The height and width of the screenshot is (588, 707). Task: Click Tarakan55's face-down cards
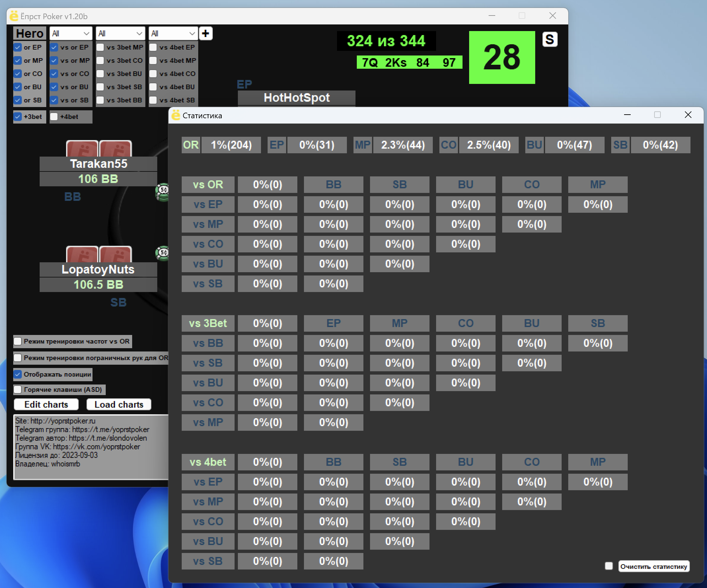[x=99, y=148]
